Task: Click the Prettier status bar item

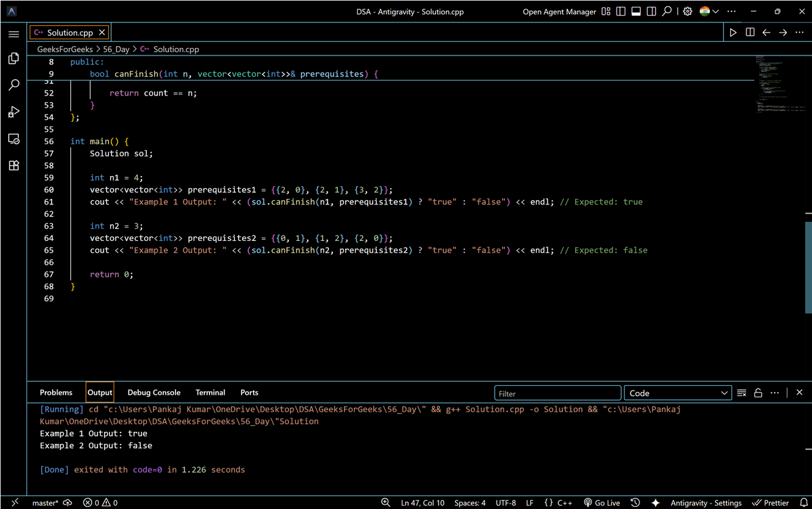Action: (x=770, y=503)
